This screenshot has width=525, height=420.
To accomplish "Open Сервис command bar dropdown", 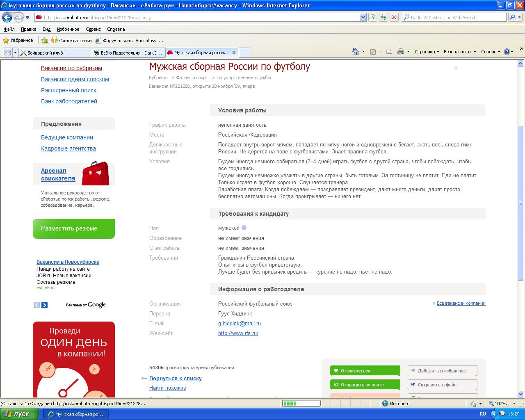I will point(491,52).
